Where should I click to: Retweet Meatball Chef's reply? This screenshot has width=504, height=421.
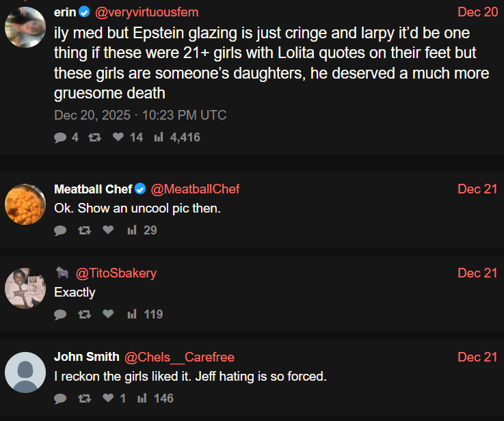point(84,230)
